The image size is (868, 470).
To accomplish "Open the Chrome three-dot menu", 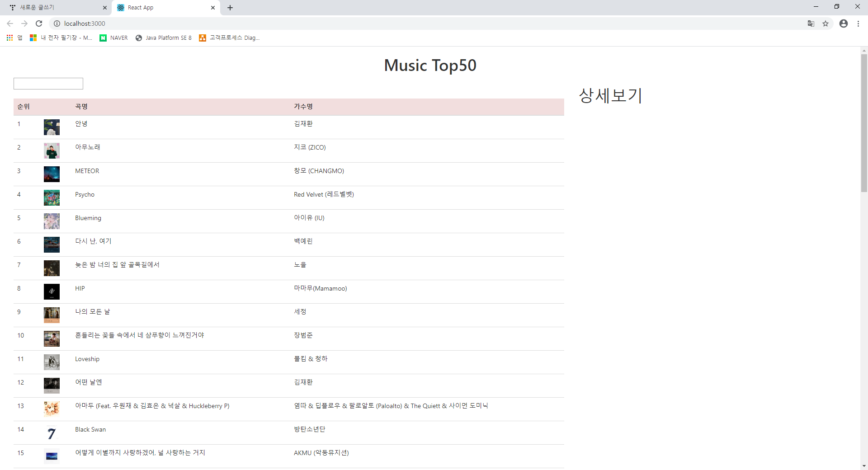I will click(858, 23).
